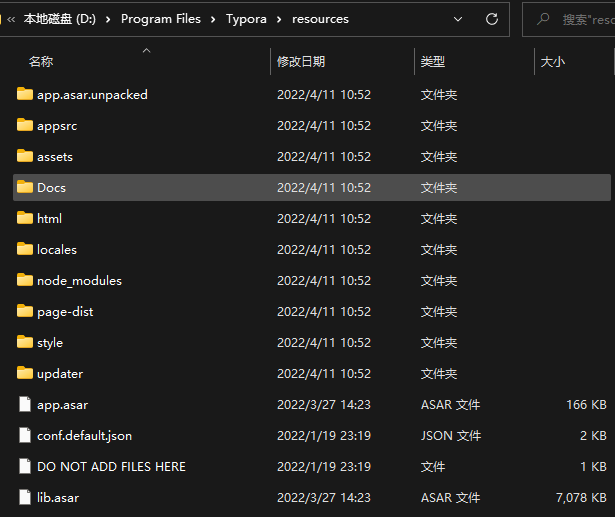Click the resources breadcrumb segment
This screenshot has width=615, height=517.
(320, 19)
